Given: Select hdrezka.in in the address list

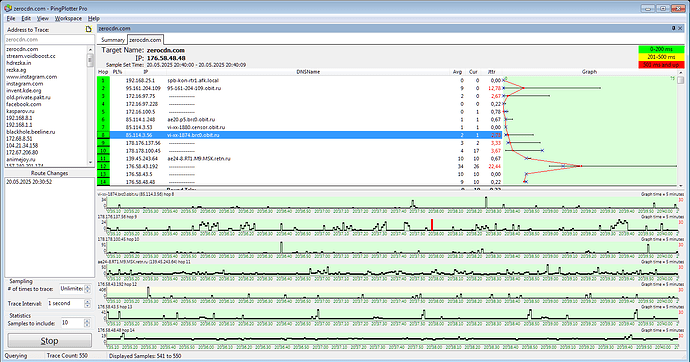Looking at the screenshot, I should [x=18, y=63].
